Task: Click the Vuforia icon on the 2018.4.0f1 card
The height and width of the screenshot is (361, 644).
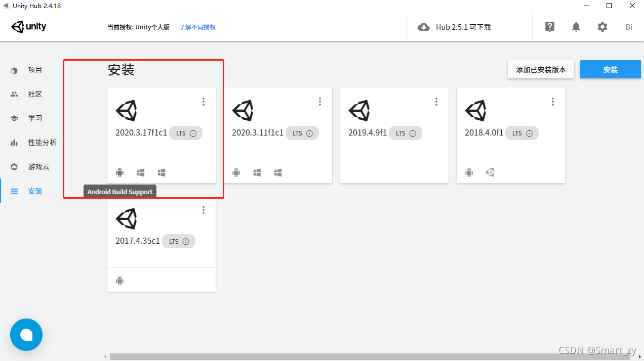Action: coord(490,172)
